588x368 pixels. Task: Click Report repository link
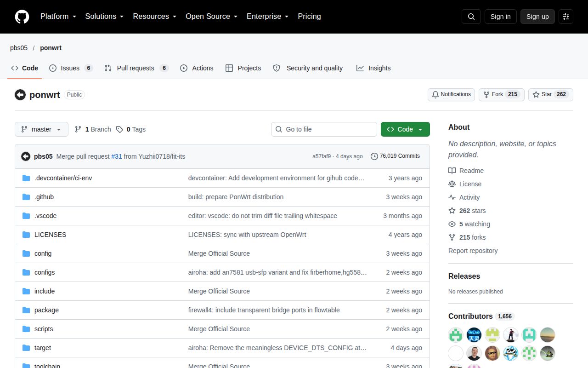(x=473, y=251)
